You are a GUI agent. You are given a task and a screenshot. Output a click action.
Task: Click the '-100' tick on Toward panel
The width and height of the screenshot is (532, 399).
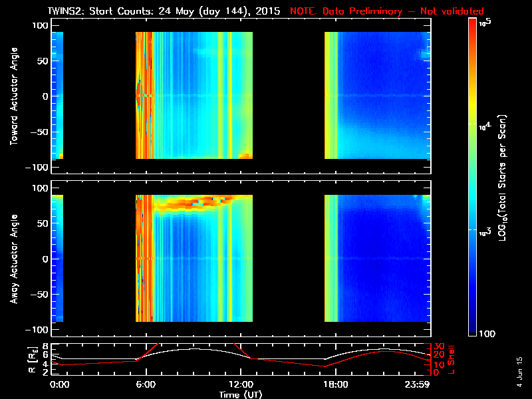point(37,168)
